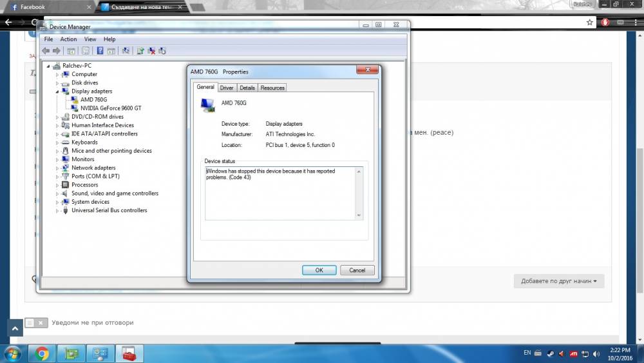Select the Monitors tree item
This screenshot has height=363, width=644.
82,159
